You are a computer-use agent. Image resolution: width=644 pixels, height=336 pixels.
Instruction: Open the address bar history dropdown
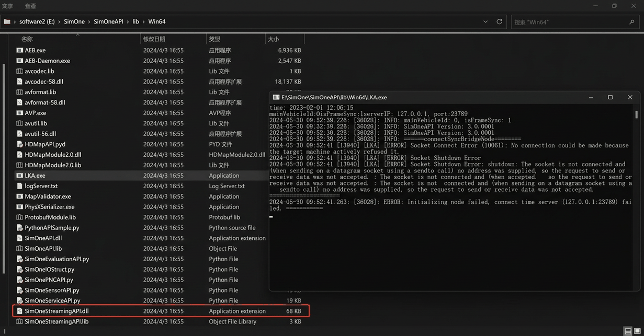click(486, 22)
